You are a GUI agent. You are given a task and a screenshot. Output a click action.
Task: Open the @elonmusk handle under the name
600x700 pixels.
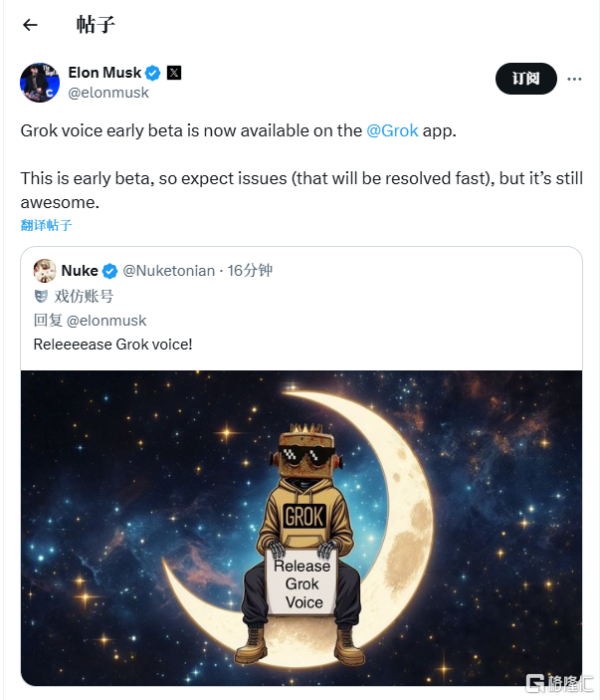[108, 93]
